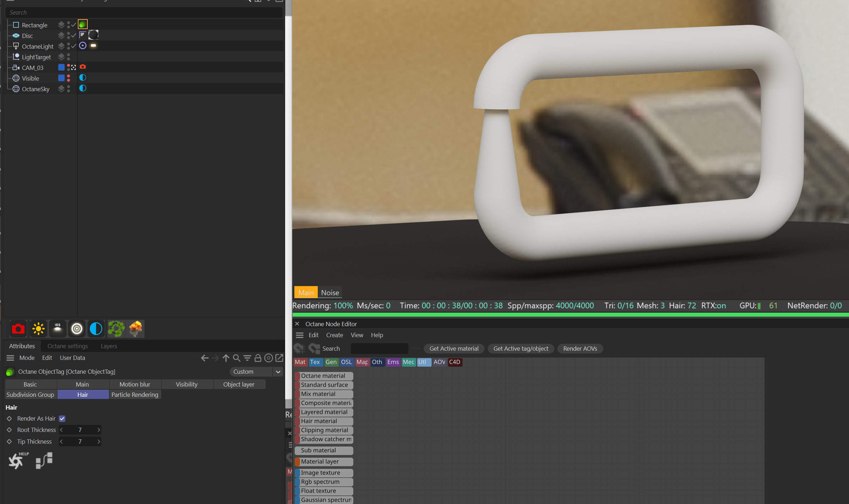This screenshot has height=504, width=849.
Task: Uncheck the Render As Hair checkbox
Action: [62, 418]
